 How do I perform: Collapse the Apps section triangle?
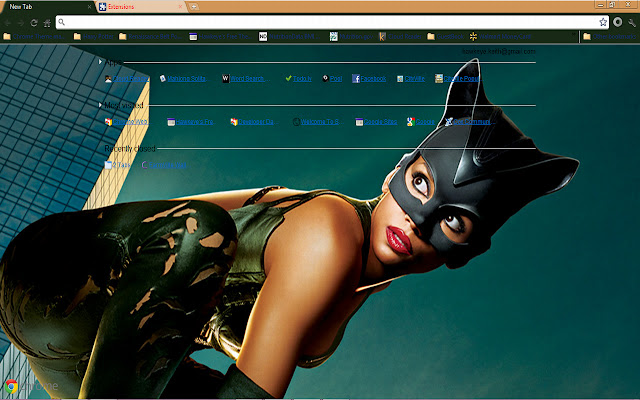tap(100, 62)
